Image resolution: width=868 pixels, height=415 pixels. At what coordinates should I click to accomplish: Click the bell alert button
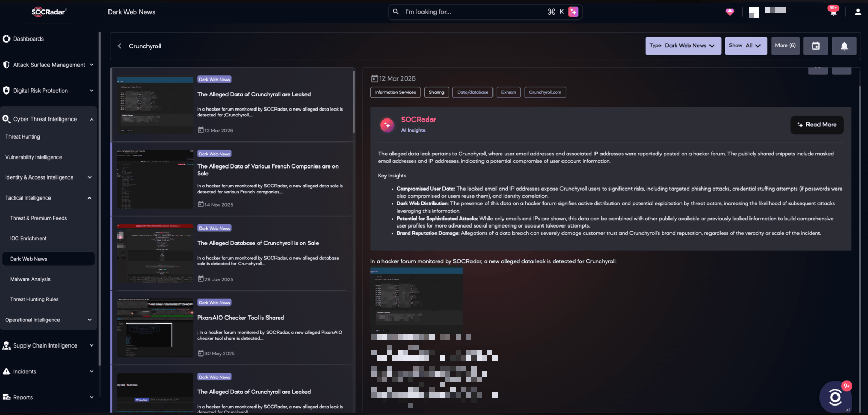point(844,46)
